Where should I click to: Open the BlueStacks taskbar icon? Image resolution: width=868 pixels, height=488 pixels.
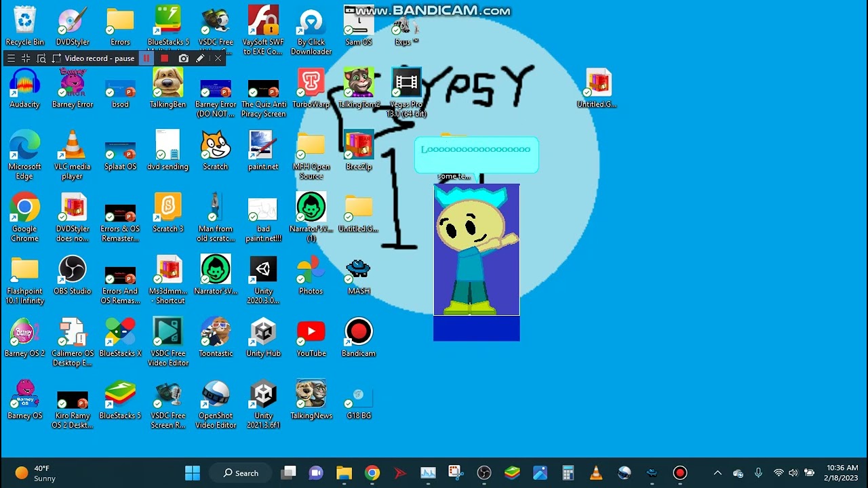[x=512, y=472]
